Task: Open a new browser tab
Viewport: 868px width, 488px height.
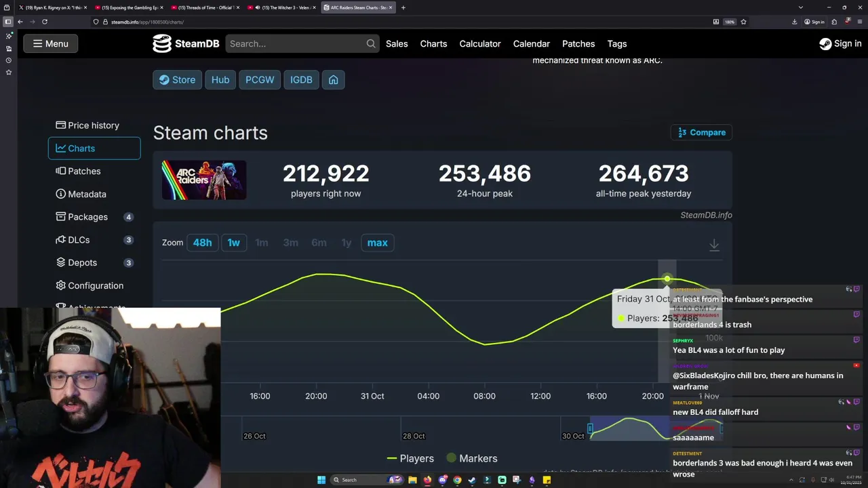Action: tap(403, 7)
